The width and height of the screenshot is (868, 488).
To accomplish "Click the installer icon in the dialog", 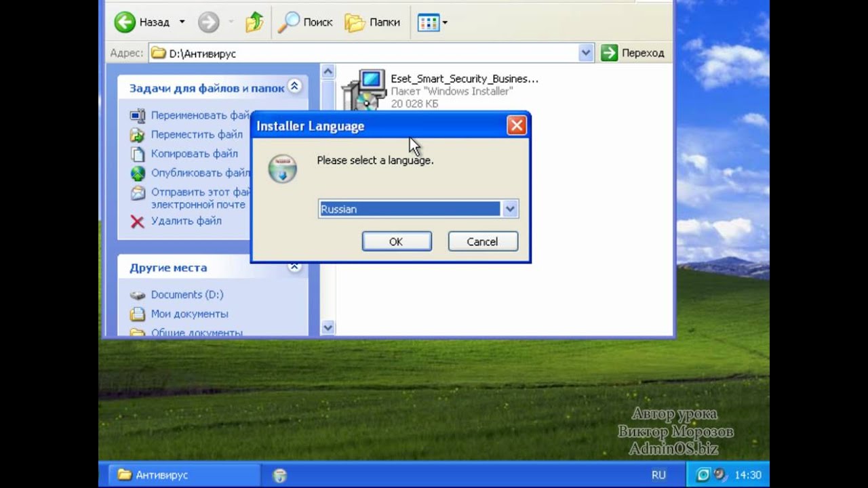I will [x=282, y=168].
